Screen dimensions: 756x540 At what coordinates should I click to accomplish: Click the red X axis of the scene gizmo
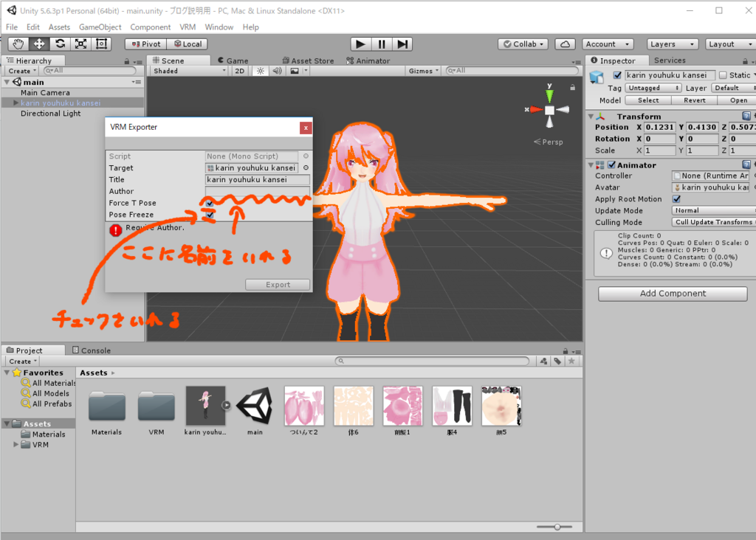tap(535, 110)
